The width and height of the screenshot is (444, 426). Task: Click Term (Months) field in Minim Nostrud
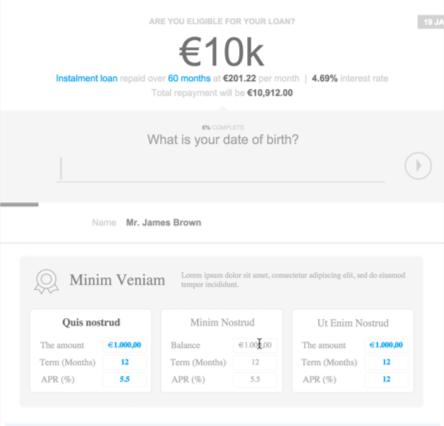tap(255, 362)
